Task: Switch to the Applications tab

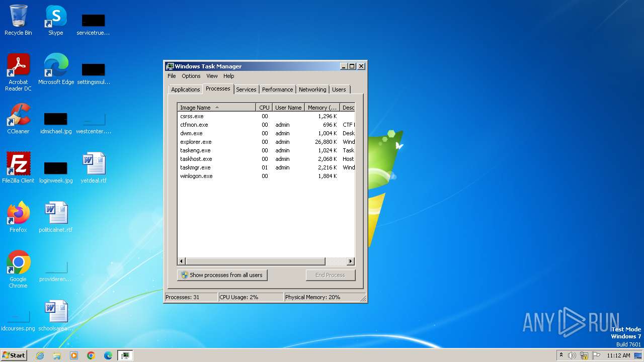Action: tap(186, 89)
